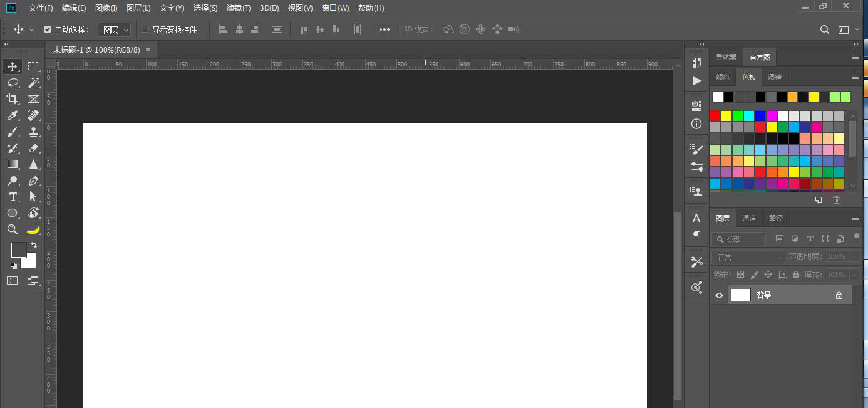
Task: Swap foreground and background colors
Action: coord(34,245)
